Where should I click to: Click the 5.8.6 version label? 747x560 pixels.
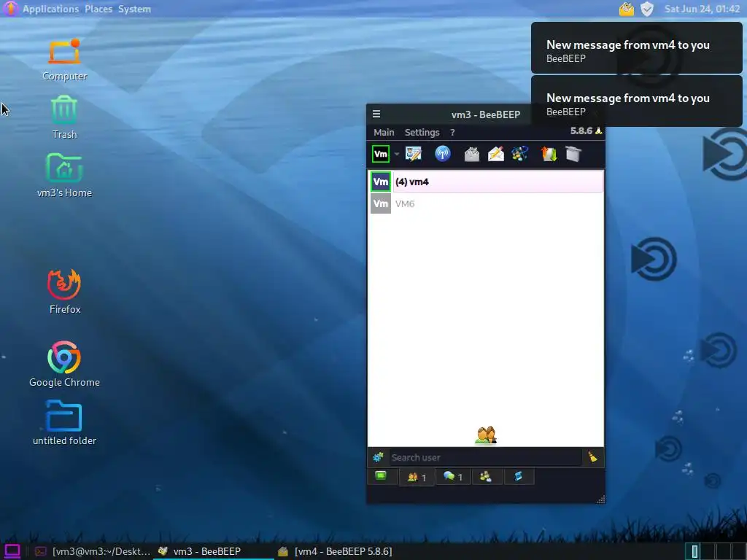point(581,131)
